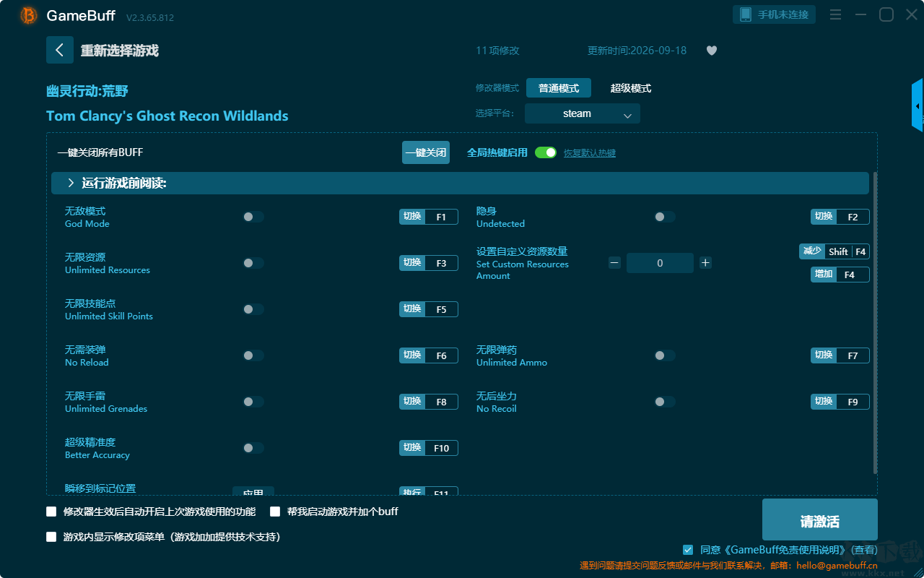Toggle No Recoil switch
The width and height of the screenshot is (924, 578).
click(665, 402)
